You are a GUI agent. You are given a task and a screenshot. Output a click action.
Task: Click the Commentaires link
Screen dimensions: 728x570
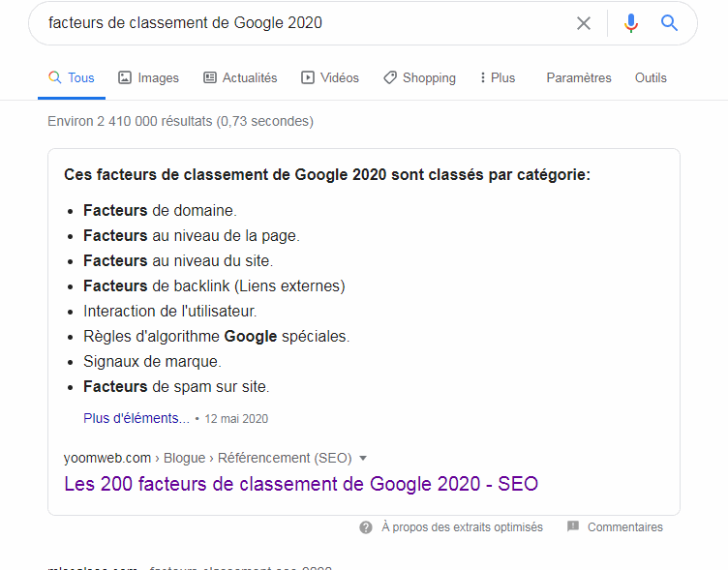click(625, 527)
